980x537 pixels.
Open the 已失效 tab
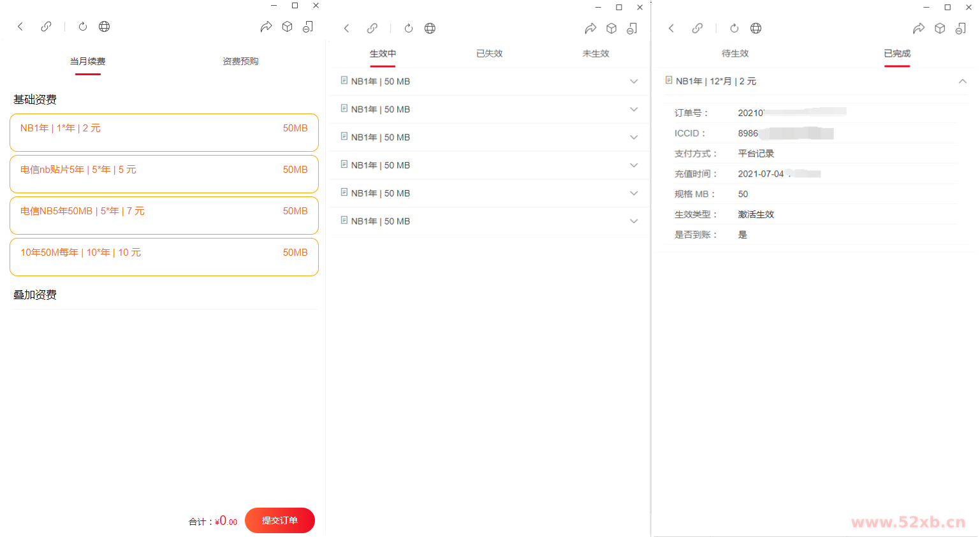point(489,54)
